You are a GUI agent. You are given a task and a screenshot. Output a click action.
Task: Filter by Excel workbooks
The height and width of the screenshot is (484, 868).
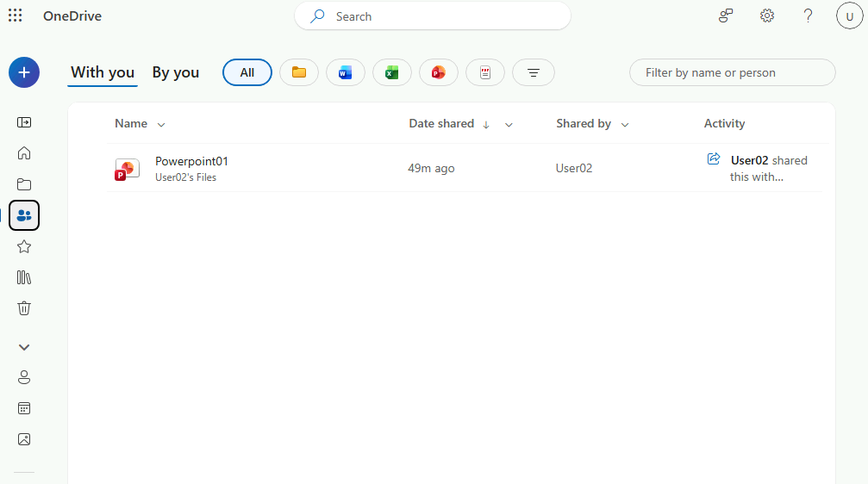click(x=392, y=72)
